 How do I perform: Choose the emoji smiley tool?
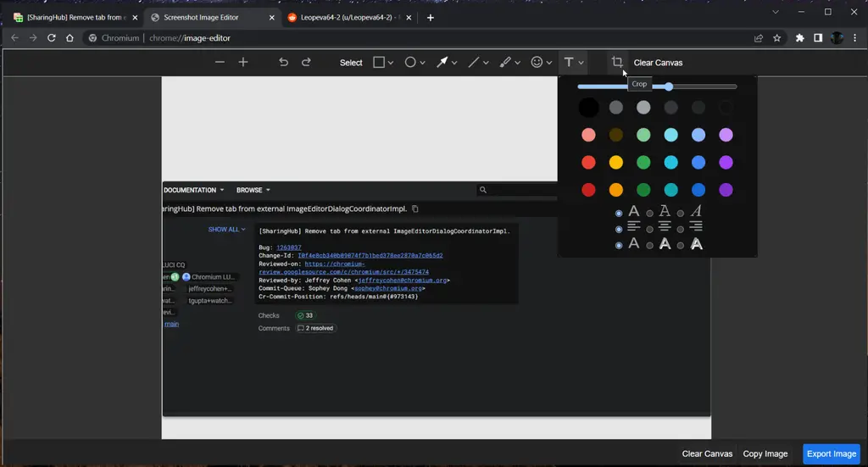[x=537, y=62]
